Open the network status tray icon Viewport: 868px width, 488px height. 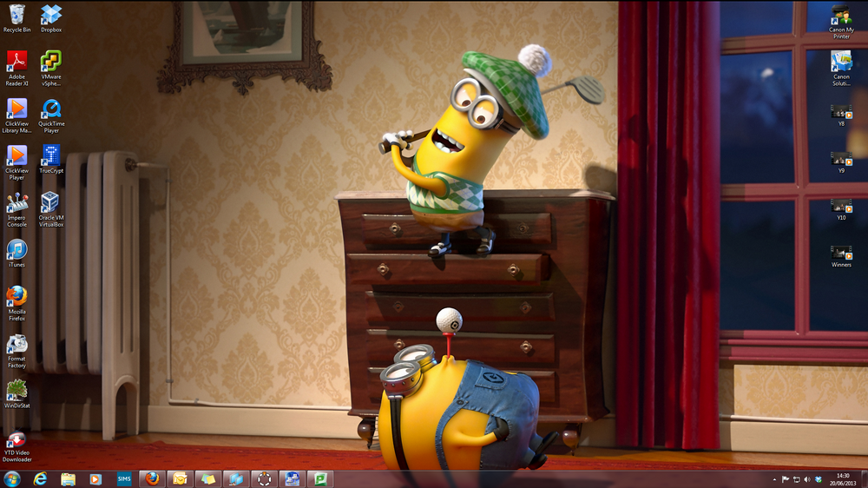797,479
